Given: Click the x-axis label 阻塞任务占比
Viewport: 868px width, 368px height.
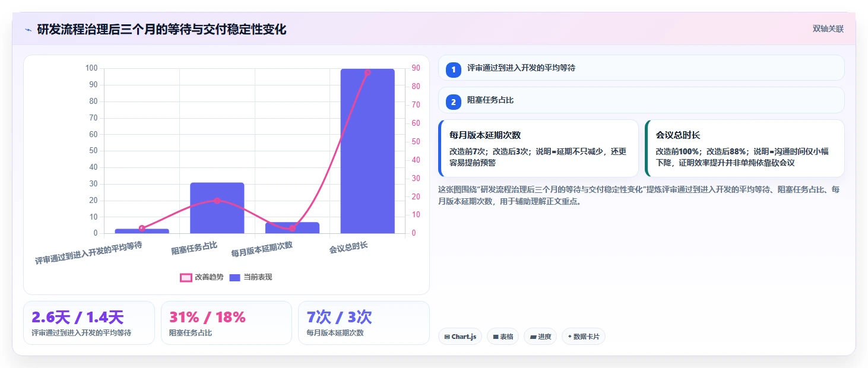Looking at the screenshot, I should (x=194, y=248).
